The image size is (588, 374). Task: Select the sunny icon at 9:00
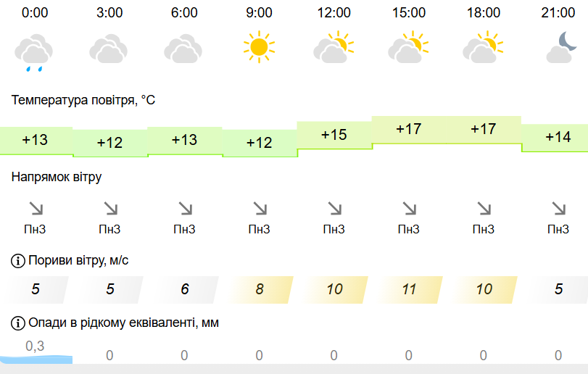(x=259, y=48)
